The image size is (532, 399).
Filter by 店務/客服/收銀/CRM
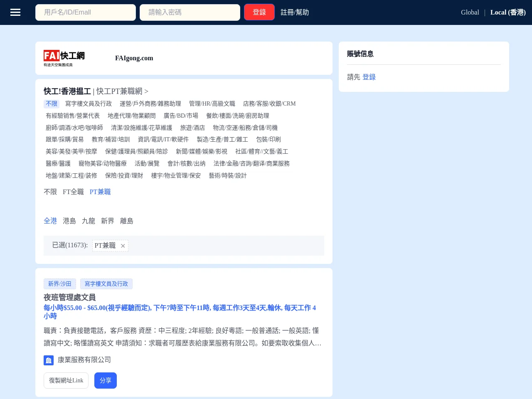tap(269, 104)
